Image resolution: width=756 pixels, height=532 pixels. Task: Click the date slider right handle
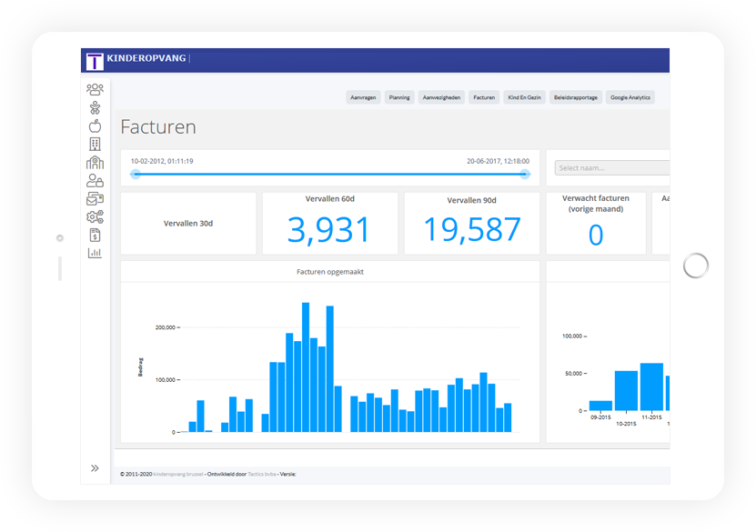(x=525, y=174)
